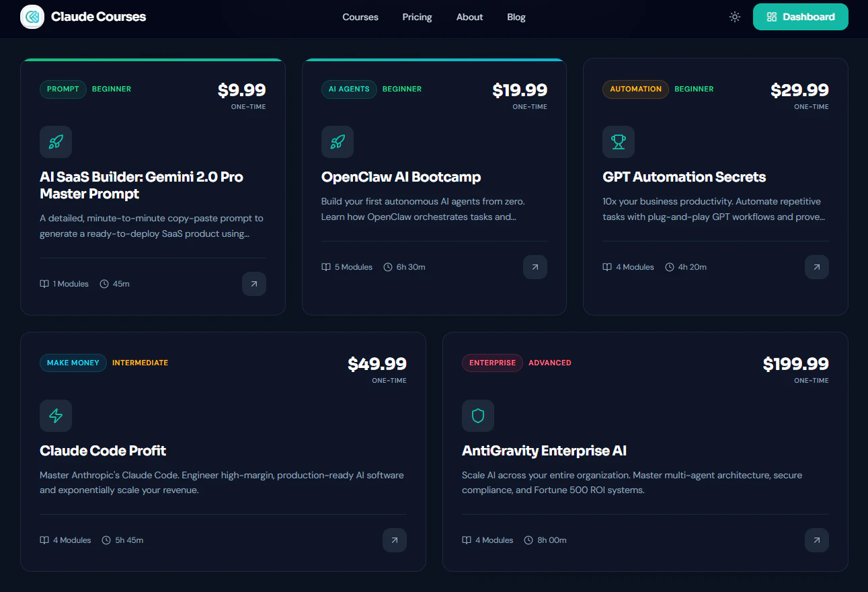Click book icon on GPT Automation Secrets card

click(x=607, y=267)
